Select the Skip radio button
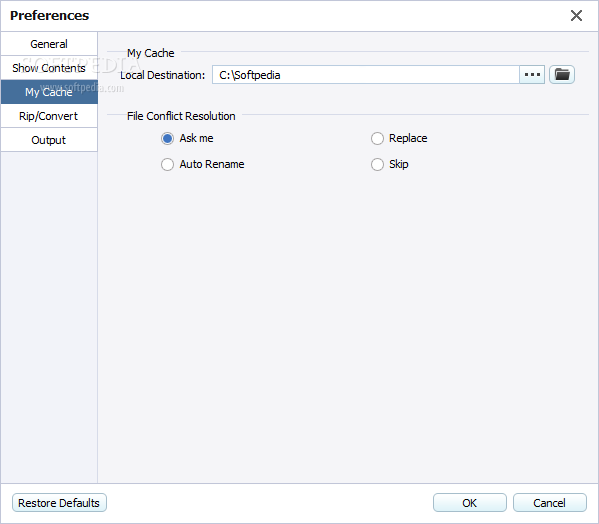 (x=377, y=165)
